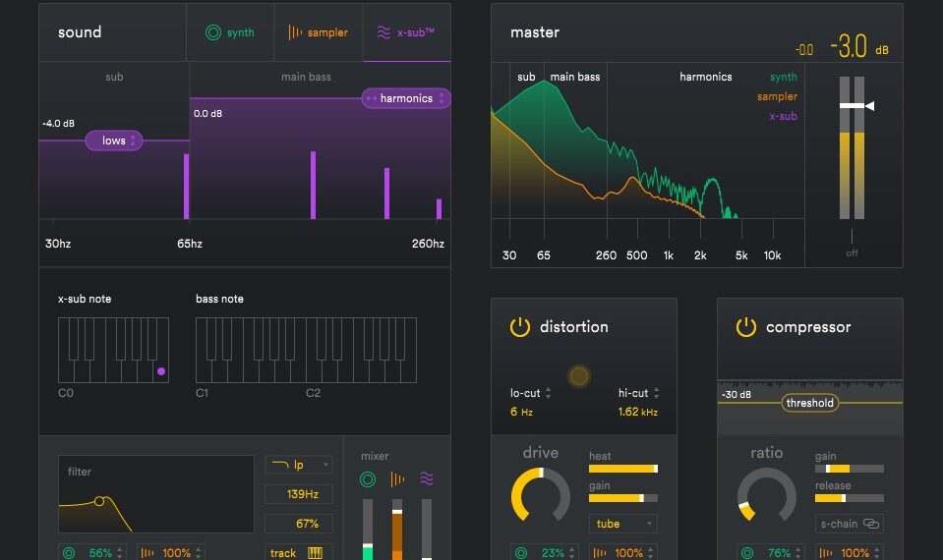Open the lp filter type dropdown
The height and width of the screenshot is (560, 943).
[298, 465]
